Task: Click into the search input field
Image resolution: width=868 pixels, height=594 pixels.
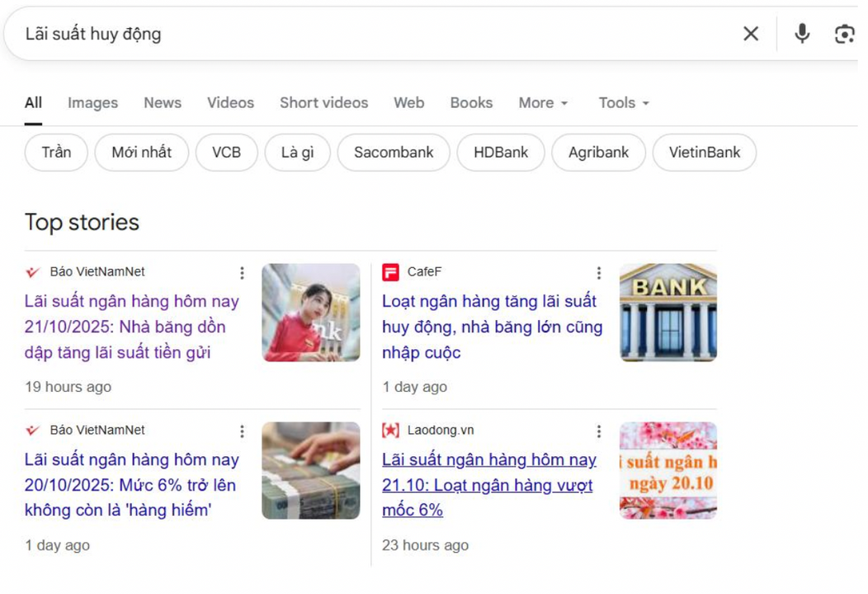Action: tap(371, 34)
